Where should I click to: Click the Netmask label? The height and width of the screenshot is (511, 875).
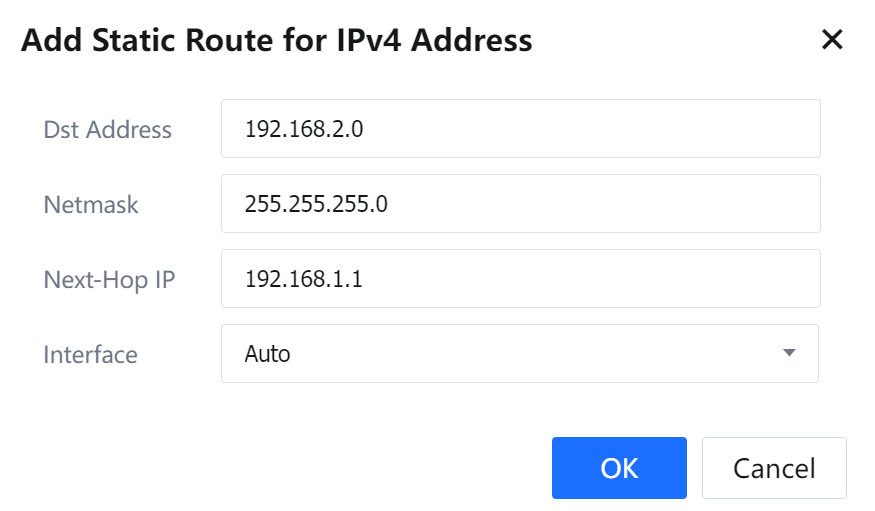[x=91, y=204]
